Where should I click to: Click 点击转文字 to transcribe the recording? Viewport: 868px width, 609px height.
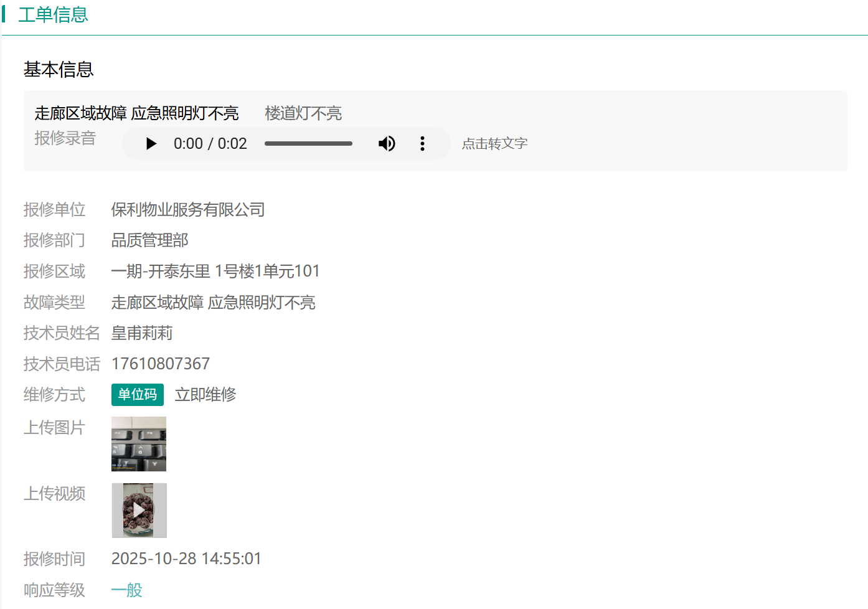(x=494, y=143)
